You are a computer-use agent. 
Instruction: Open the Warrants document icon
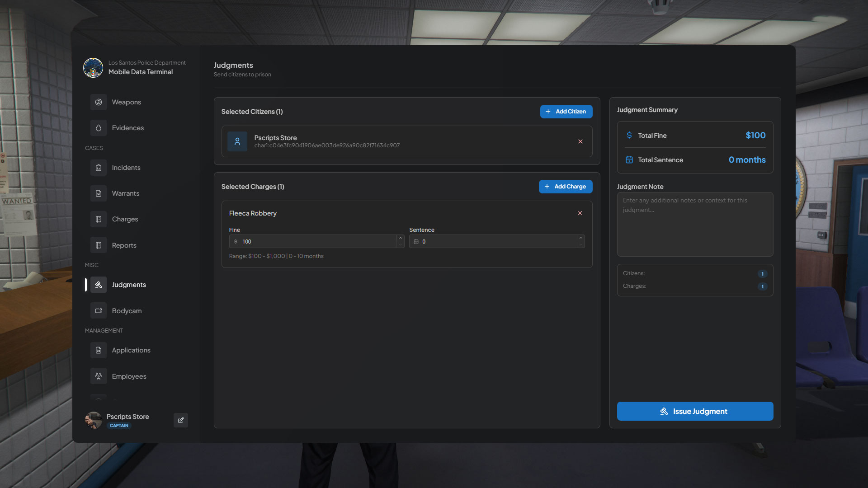tap(99, 193)
